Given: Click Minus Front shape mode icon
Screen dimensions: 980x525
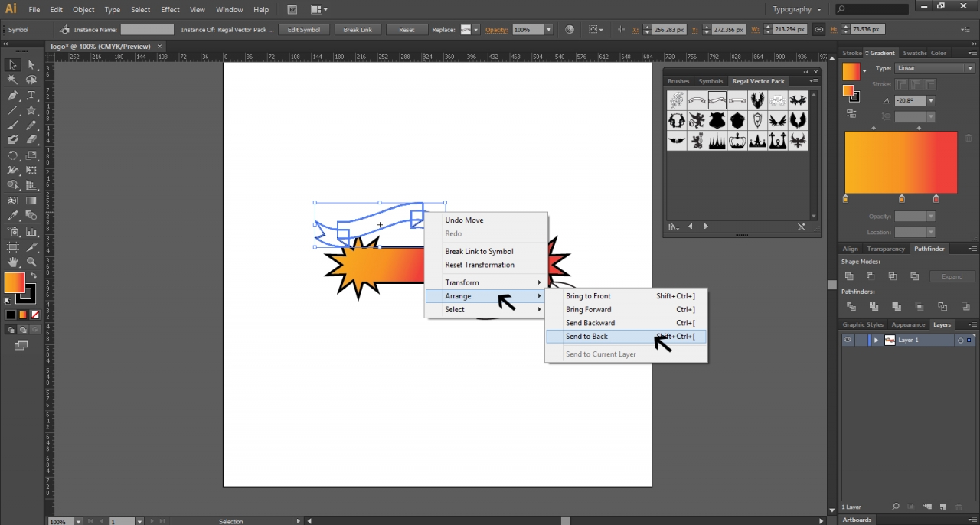Looking at the screenshot, I should coord(871,276).
